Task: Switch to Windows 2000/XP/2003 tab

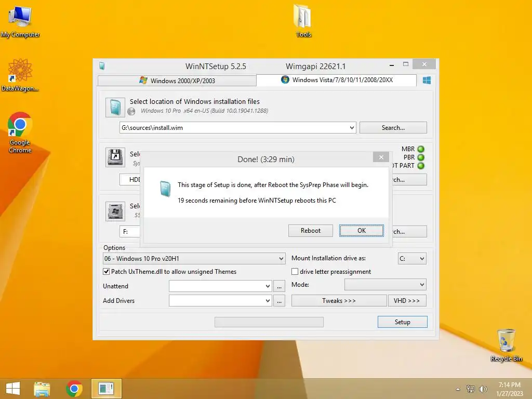Action: pos(177,81)
